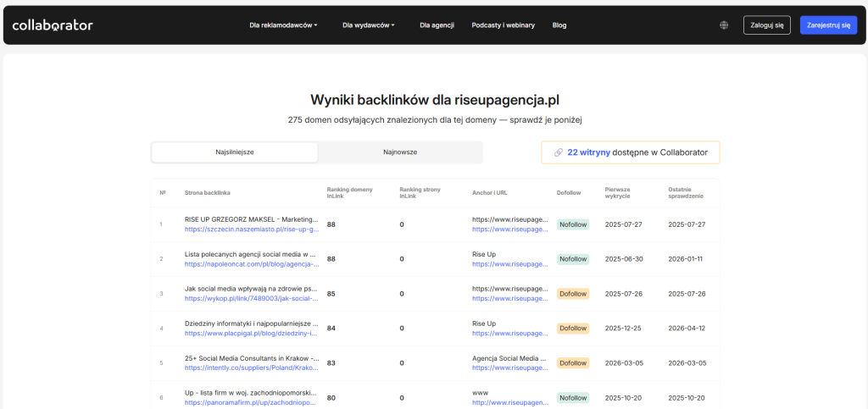Open target URL under Rise Up in row 2
This screenshot has height=409, width=868.
(x=509, y=264)
